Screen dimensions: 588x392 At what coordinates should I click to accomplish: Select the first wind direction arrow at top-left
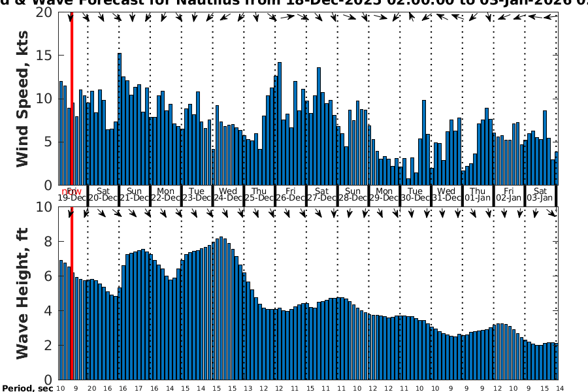pyautogui.click(x=69, y=18)
